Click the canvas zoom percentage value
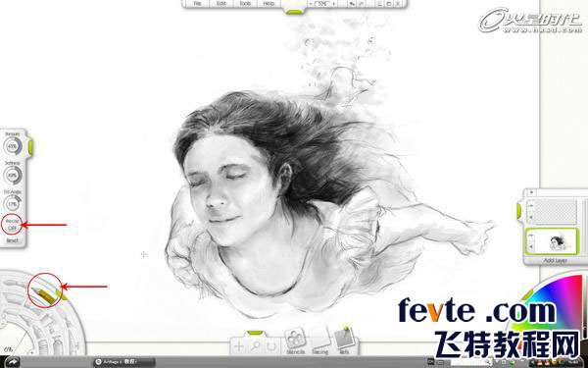 (322, 4)
